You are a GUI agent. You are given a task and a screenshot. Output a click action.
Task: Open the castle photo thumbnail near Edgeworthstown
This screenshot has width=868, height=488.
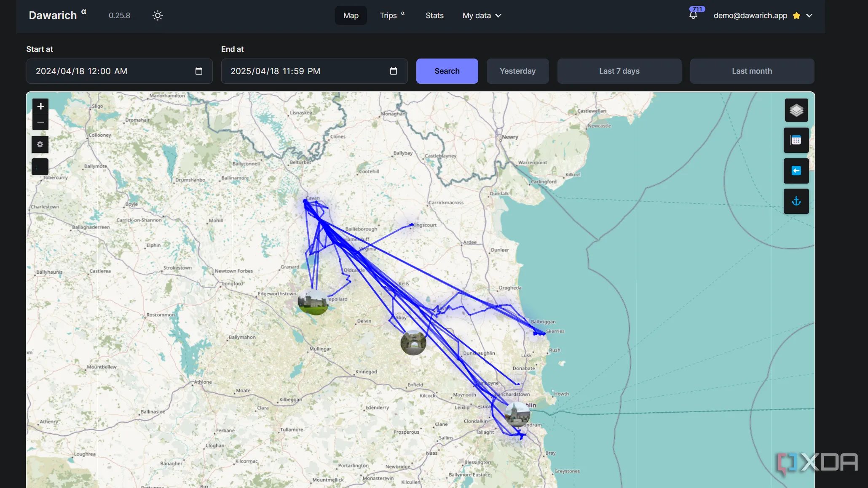tap(313, 302)
